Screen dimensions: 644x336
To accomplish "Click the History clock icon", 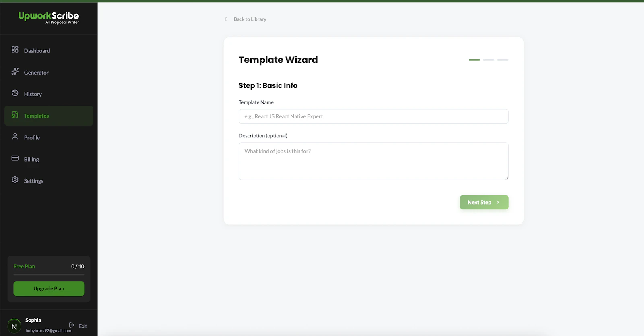I will coord(15,93).
